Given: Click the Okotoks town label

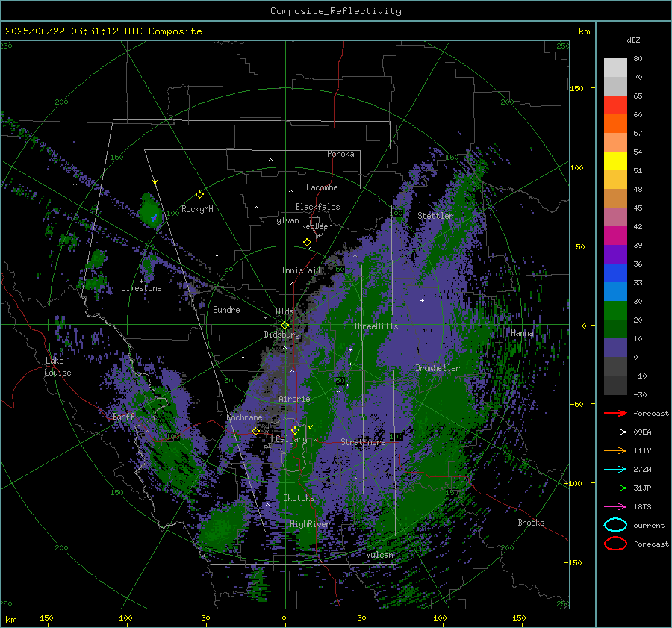Looking at the screenshot, I should [x=299, y=498].
